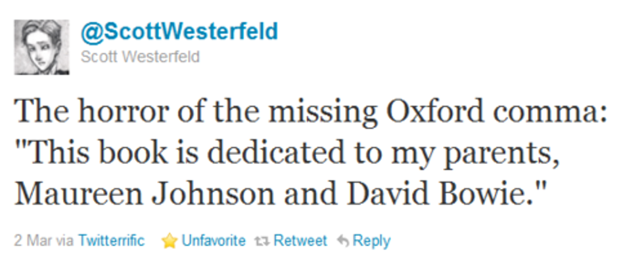This screenshot has height=265, width=644.
Task: Click the word "via" beside the timestamp
Action: pos(65,241)
